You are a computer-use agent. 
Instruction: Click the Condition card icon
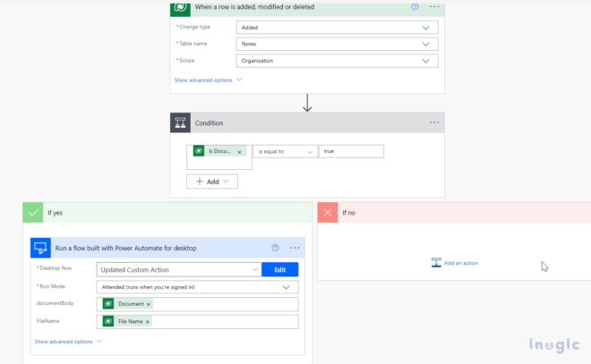(183, 123)
